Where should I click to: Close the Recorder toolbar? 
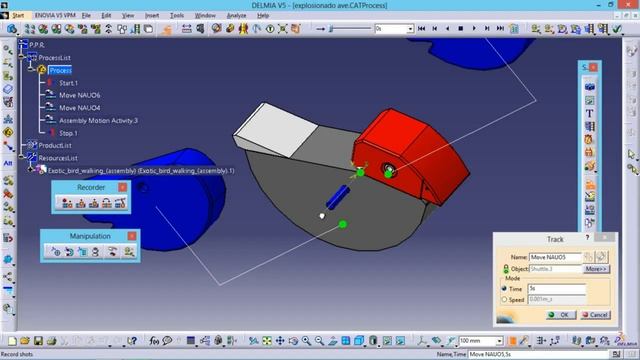122,187
